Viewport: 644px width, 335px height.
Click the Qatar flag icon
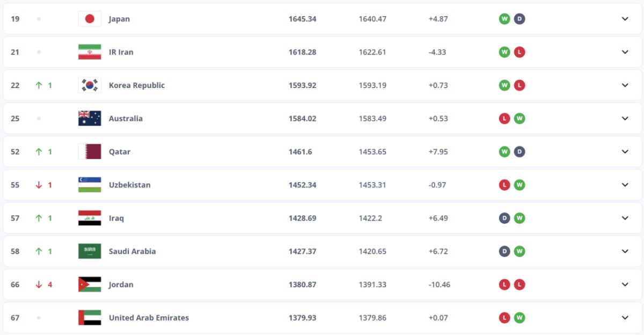pyautogui.click(x=90, y=152)
